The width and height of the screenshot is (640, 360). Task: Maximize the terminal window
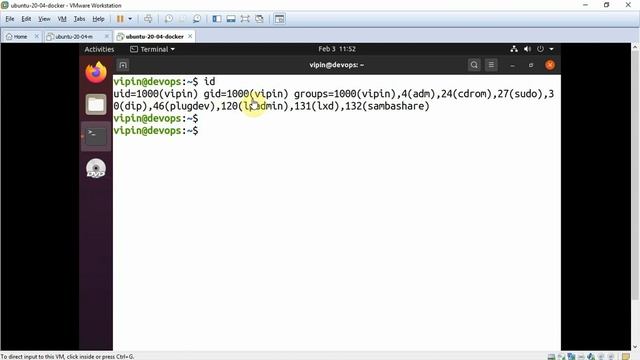531,65
